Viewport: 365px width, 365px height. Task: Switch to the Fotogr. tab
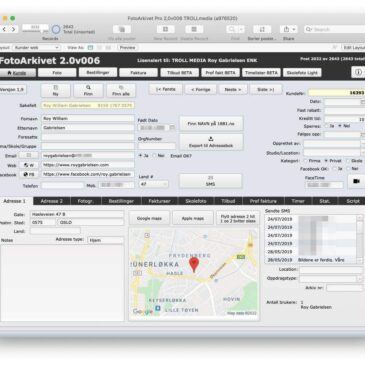[86, 201]
